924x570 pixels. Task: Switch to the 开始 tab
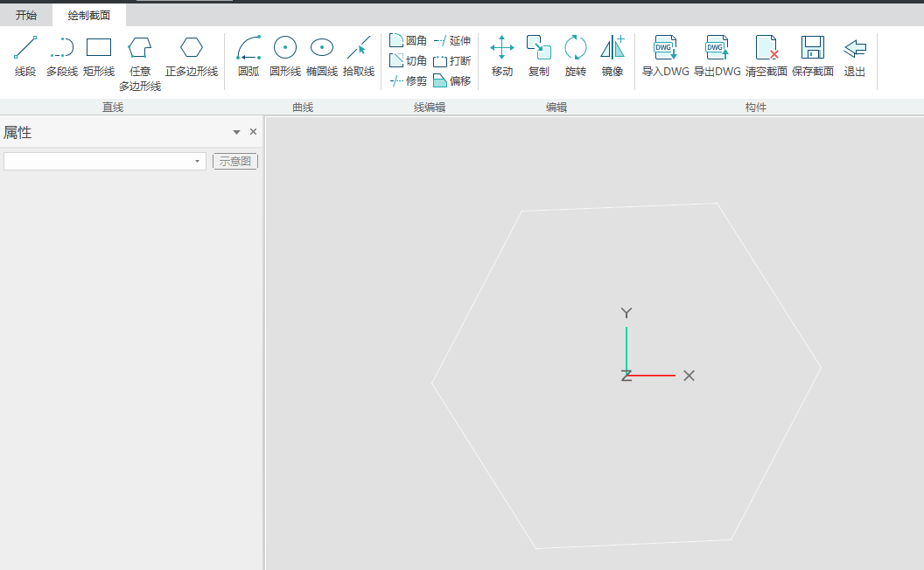pyautogui.click(x=26, y=15)
